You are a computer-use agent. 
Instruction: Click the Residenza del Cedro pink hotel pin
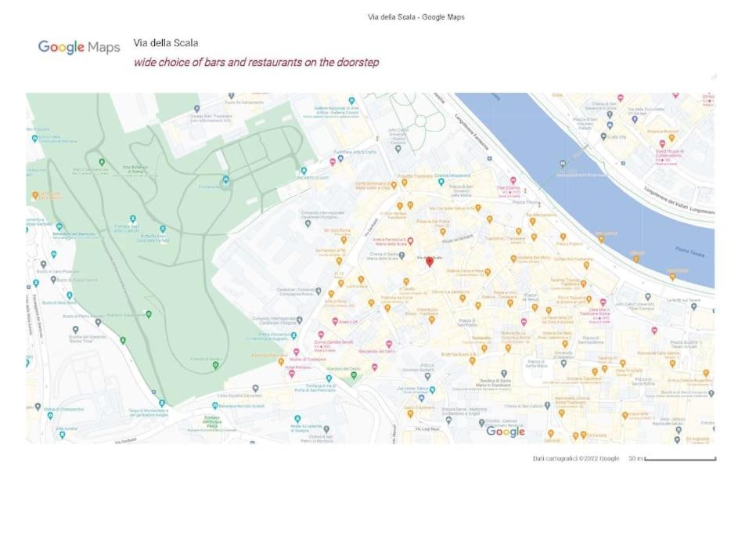point(389,344)
